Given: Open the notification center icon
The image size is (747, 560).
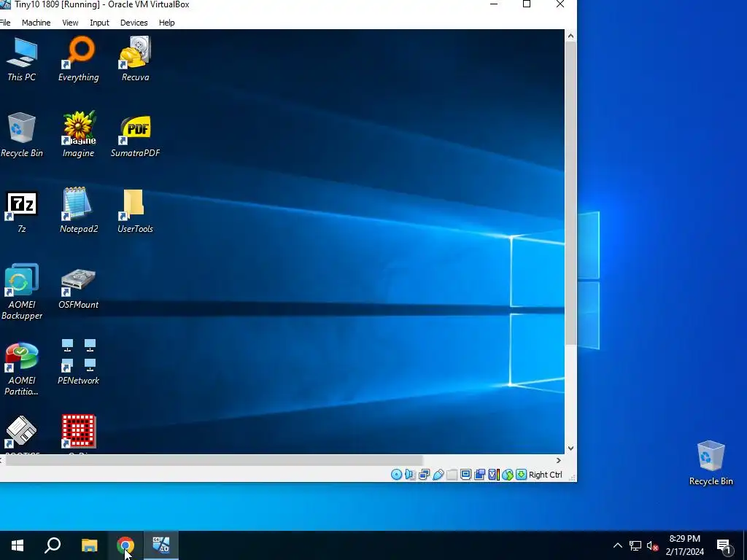Looking at the screenshot, I should (x=724, y=545).
